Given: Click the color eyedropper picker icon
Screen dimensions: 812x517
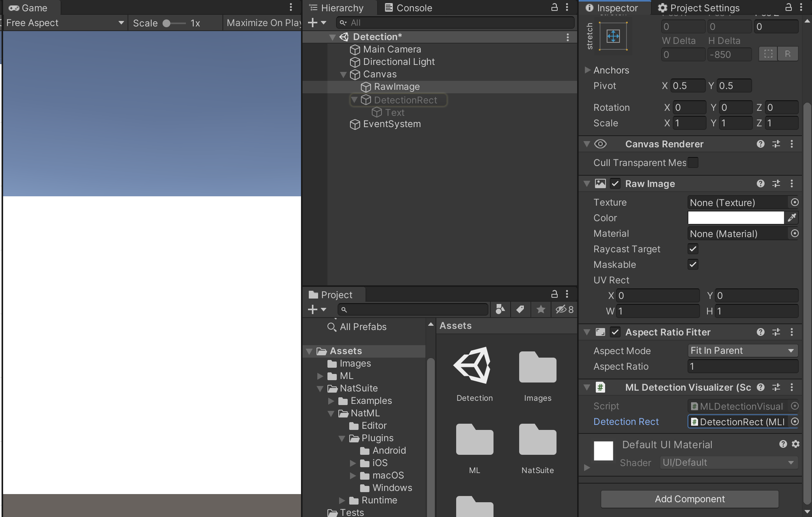Looking at the screenshot, I should tap(792, 218).
